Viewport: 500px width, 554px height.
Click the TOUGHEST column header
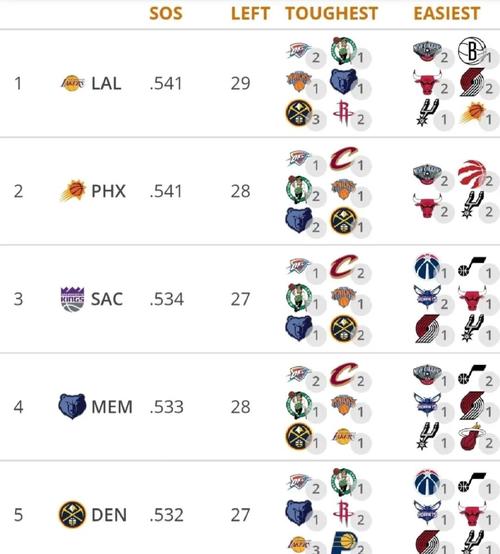coord(332,14)
